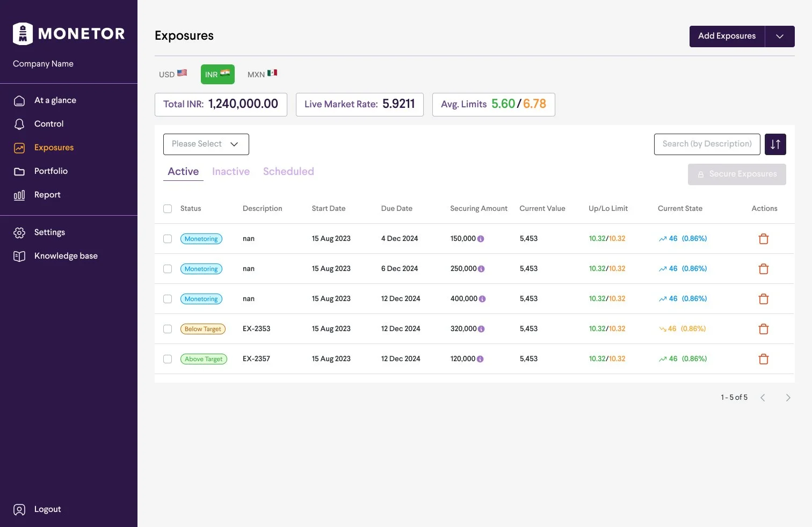
Task: Click the Monetor logo icon
Action: [x=23, y=33]
